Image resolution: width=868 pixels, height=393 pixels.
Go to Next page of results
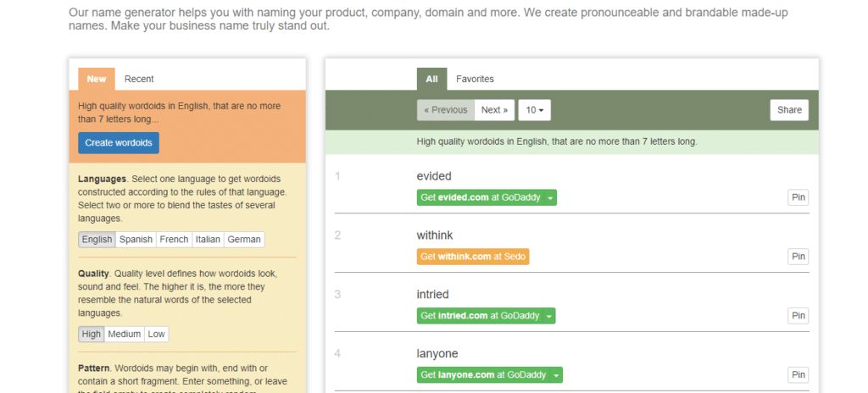pyautogui.click(x=494, y=110)
